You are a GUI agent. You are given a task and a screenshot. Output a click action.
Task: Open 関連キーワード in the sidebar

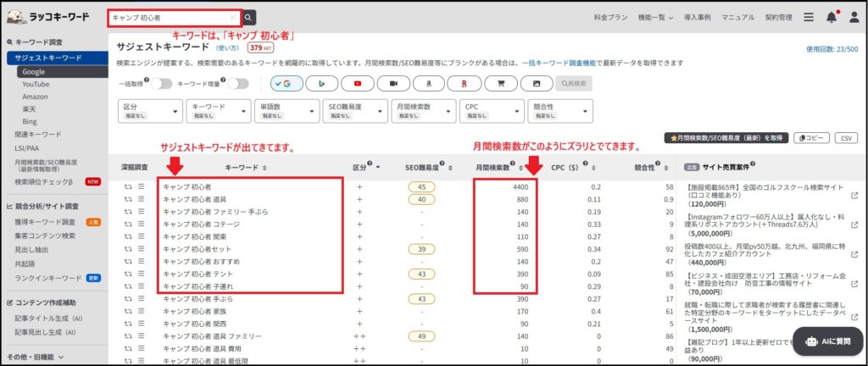(x=37, y=134)
